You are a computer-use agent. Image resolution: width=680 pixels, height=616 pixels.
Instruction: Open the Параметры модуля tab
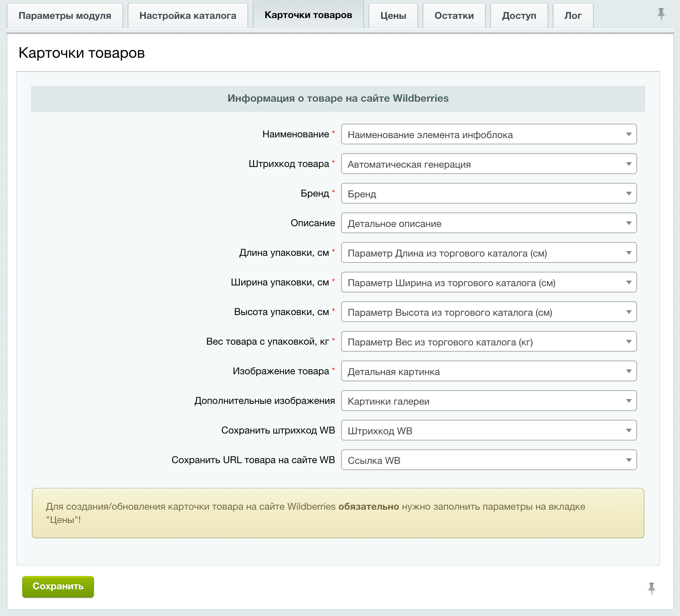(65, 16)
